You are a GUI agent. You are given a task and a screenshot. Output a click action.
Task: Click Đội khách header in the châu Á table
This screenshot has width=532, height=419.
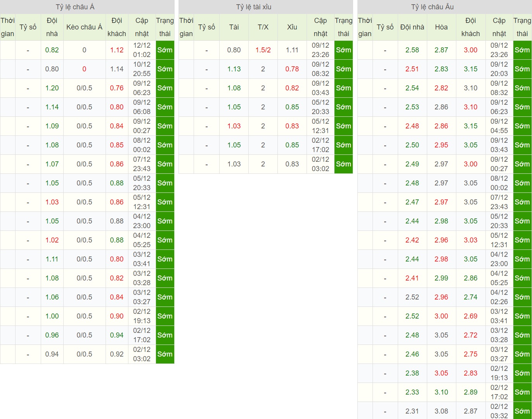click(117, 27)
